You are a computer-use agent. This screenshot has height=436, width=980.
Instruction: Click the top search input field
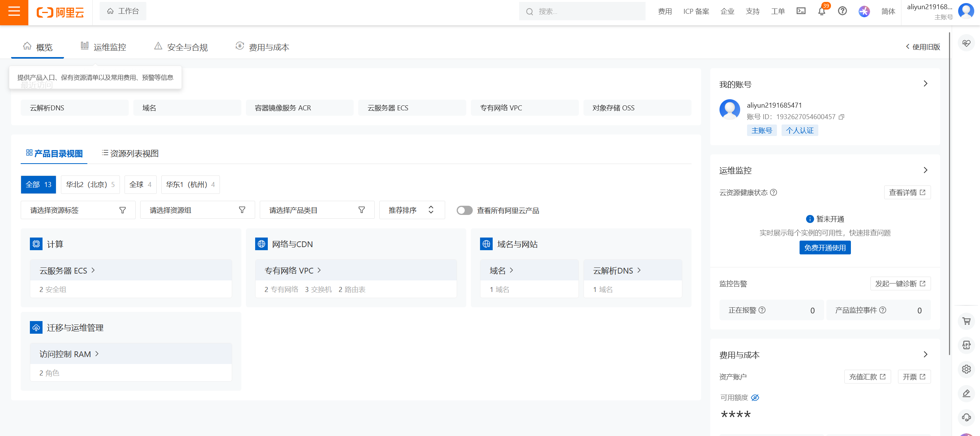582,11
